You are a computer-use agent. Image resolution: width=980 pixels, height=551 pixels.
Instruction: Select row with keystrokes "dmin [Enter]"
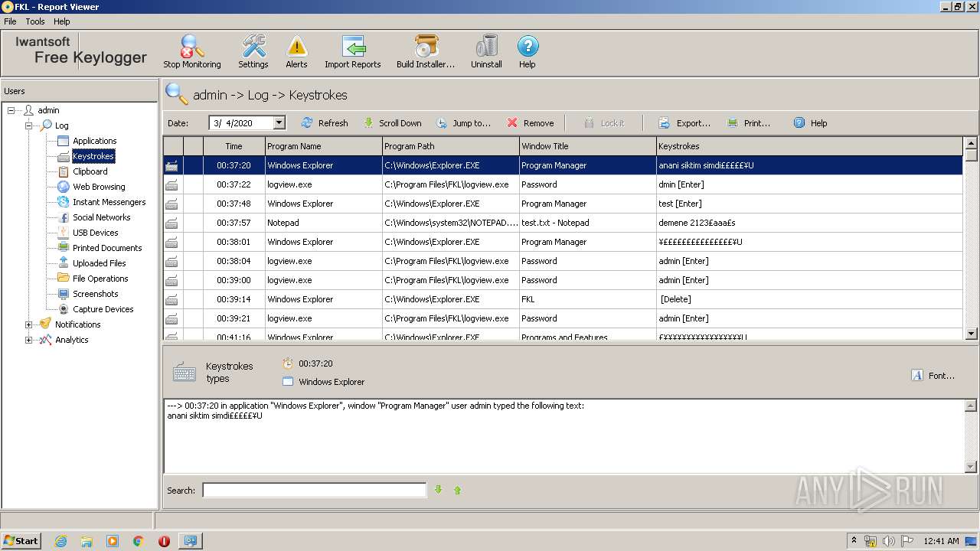563,184
